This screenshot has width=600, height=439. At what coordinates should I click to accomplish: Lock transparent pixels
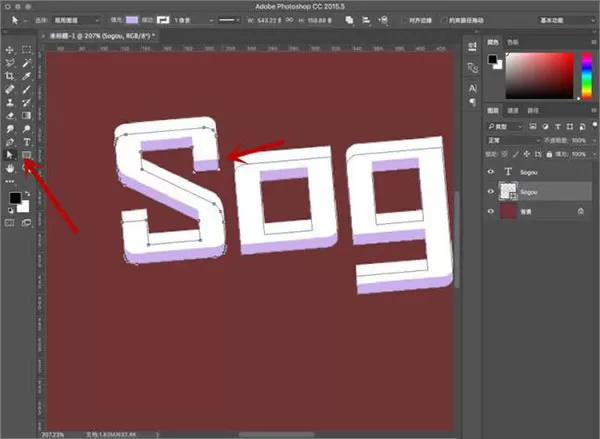(505, 154)
